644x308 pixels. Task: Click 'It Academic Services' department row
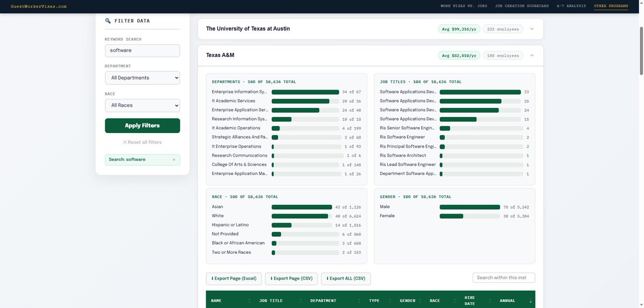tap(286, 101)
